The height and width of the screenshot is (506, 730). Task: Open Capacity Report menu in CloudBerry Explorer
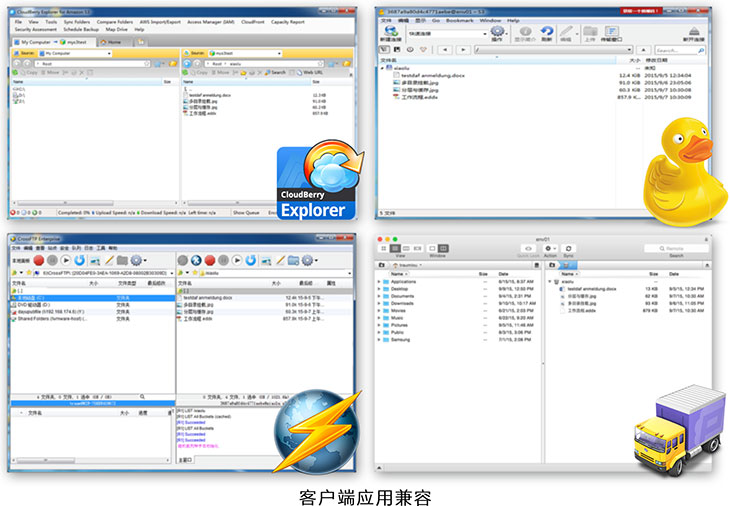[x=288, y=22]
